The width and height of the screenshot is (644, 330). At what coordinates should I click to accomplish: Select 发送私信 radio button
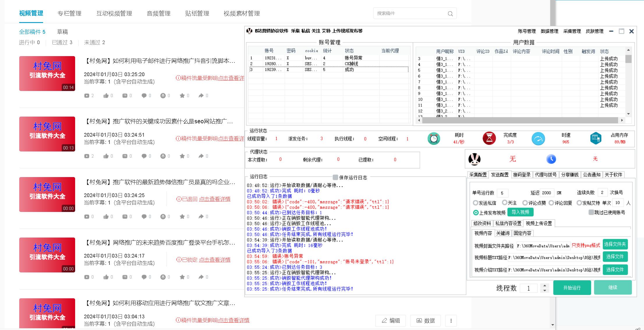(x=475, y=203)
